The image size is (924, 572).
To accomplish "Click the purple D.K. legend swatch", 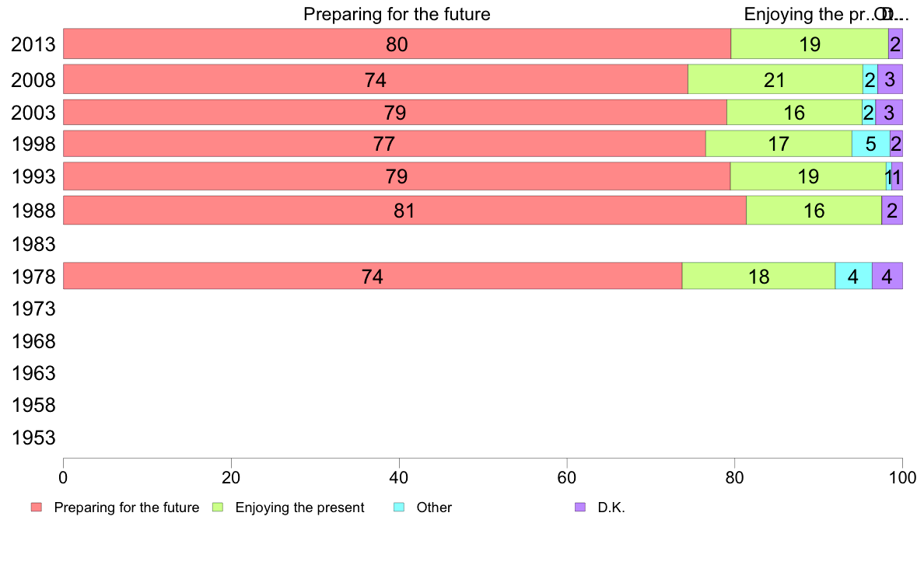I will [580, 507].
